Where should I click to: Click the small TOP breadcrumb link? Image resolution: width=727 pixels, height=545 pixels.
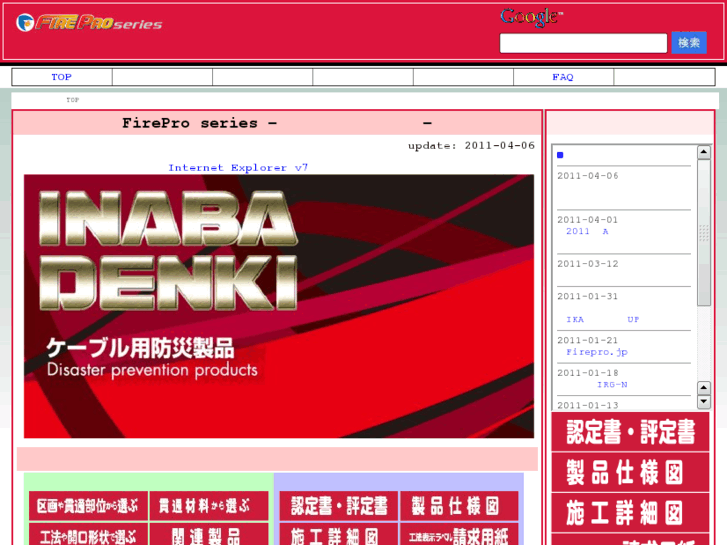tap(73, 100)
